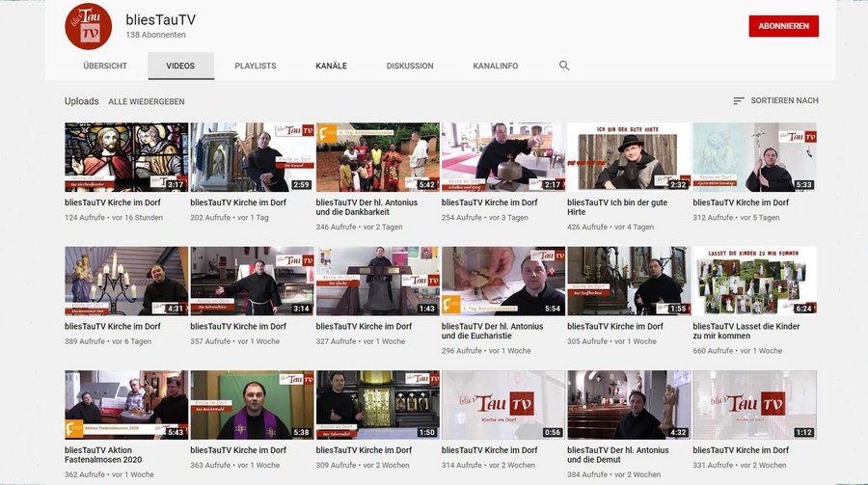The width and height of the screenshot is (868, 485).
Task: Open the bell thumbnail lasting 2:17
Action: click(x=503, y=157)
